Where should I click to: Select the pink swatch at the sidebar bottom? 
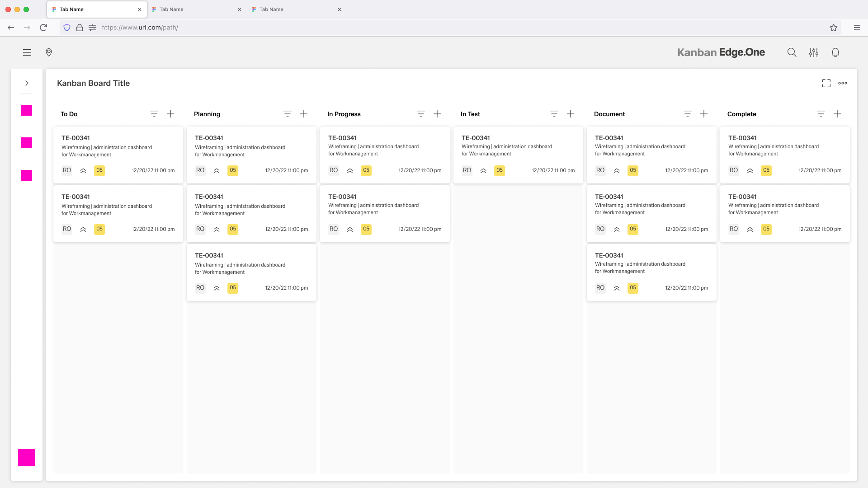point(26,458)
